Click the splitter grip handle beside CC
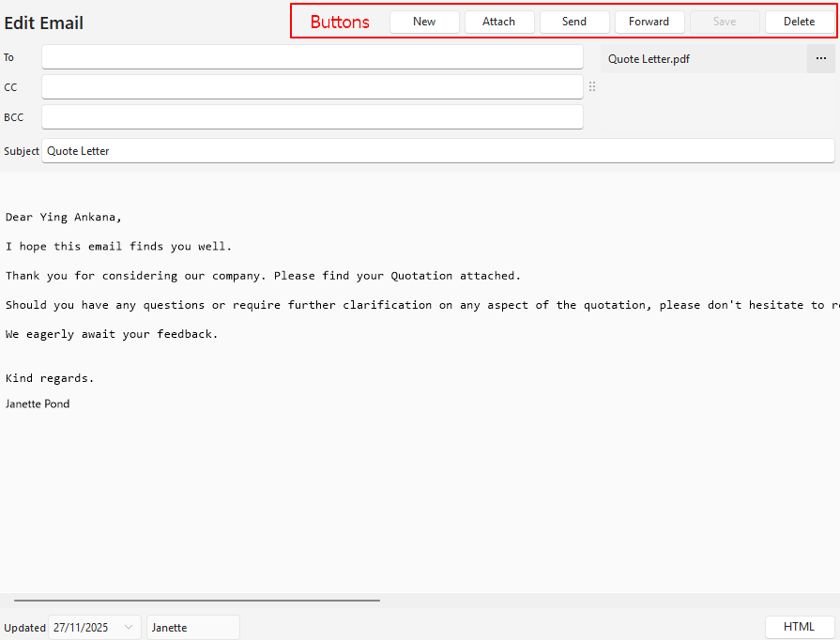The height and width of the screenshot is (640, 840). point(592,87)
